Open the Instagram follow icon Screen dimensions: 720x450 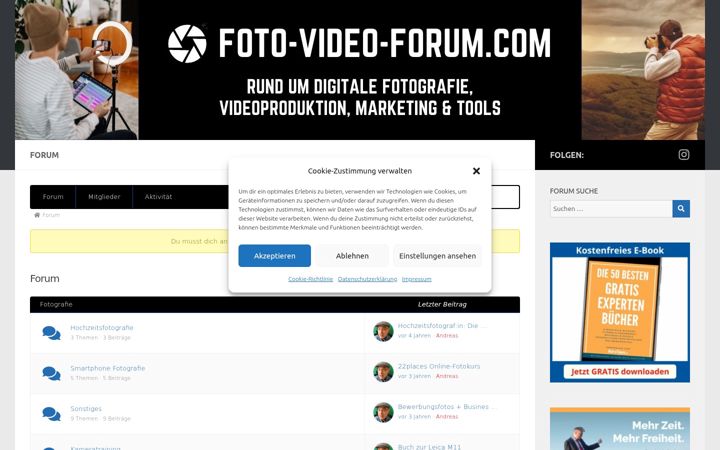coord(684,155)
